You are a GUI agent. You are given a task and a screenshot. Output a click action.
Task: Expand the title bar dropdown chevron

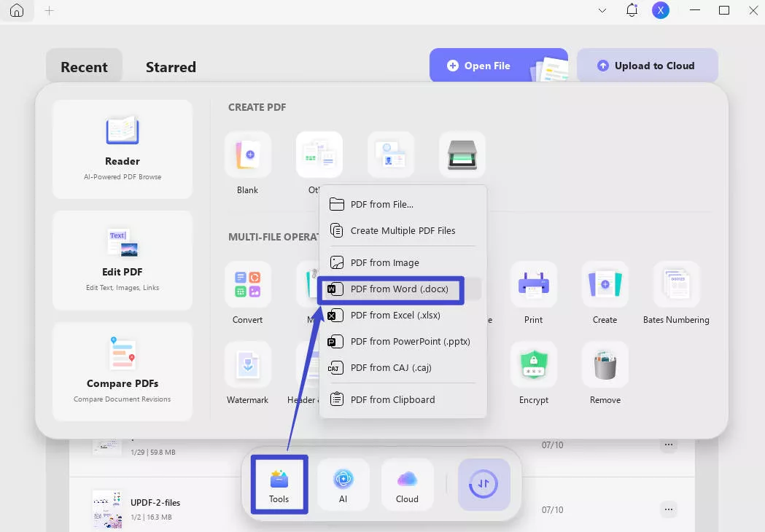[x=602, y=11]
